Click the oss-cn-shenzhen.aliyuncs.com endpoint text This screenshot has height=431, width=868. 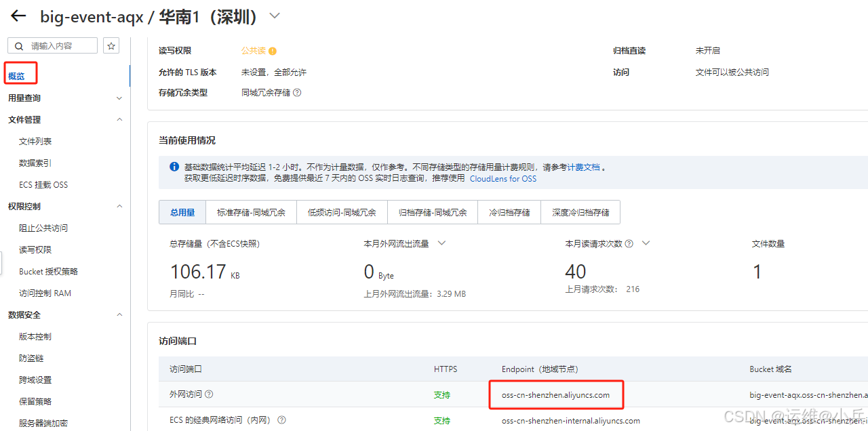pos(555,394)
